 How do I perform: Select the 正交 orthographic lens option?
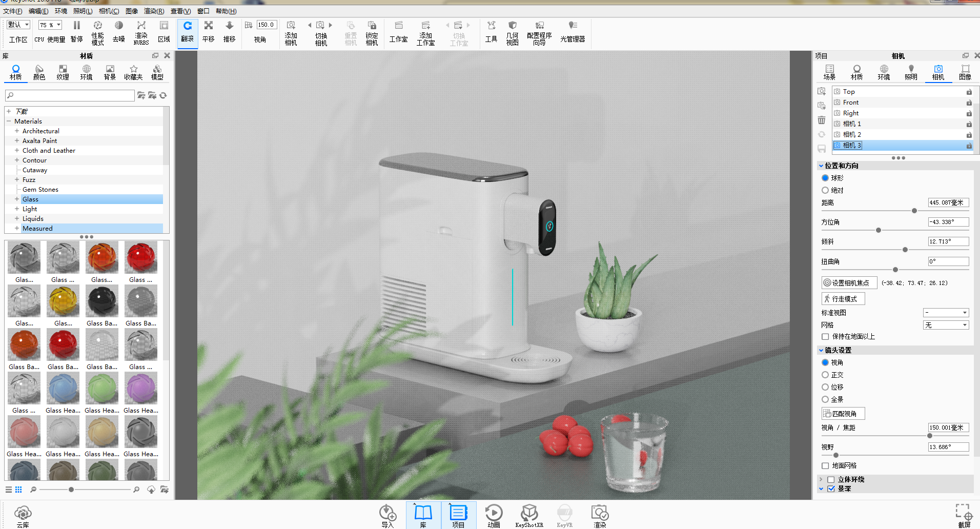[825, 375]
